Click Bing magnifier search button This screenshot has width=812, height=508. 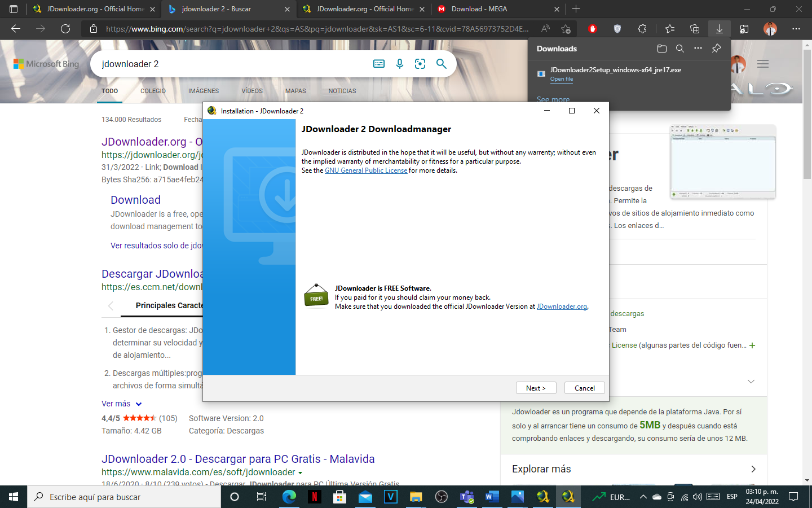(x=442, y=64)
